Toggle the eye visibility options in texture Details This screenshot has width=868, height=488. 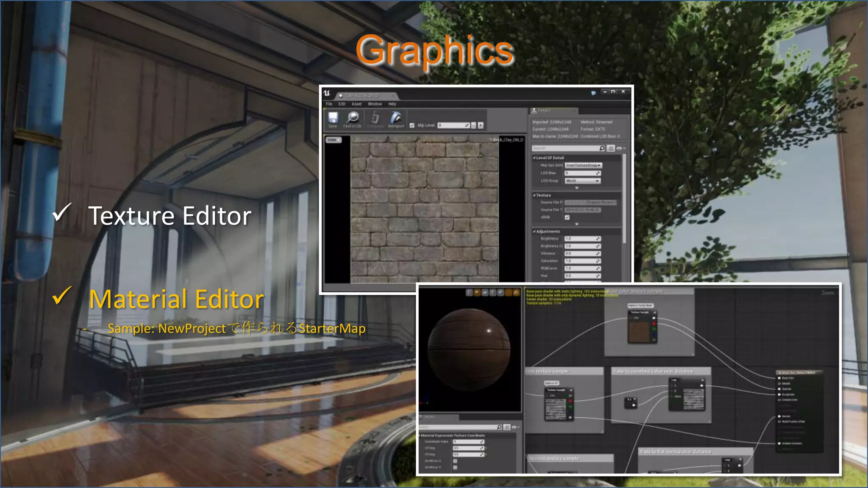(x=620, y=148)
